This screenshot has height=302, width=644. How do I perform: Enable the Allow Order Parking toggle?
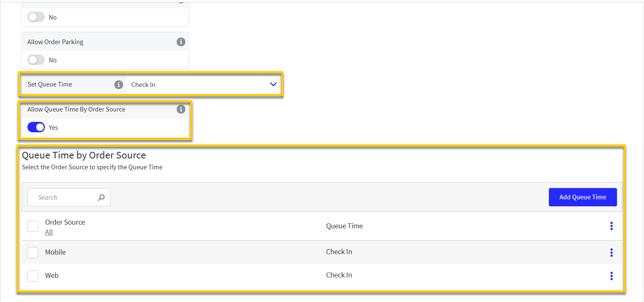(x=36, y=60)
